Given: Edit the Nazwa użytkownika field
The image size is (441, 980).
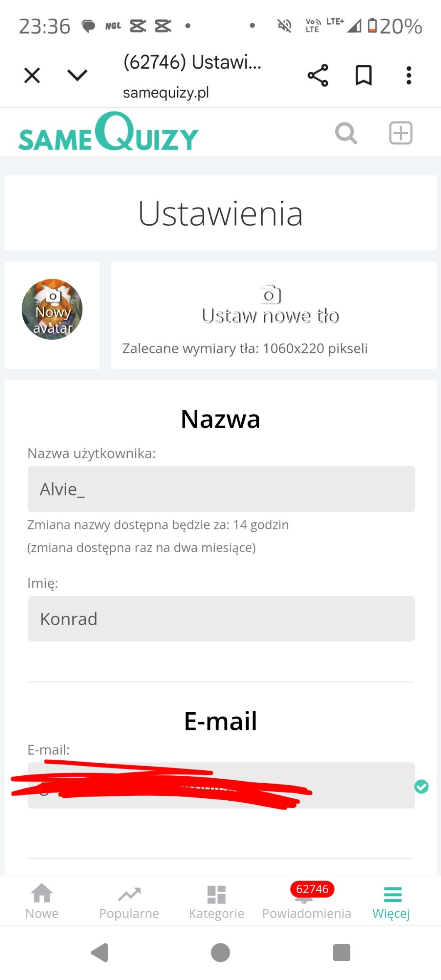Looking at the screenshot, I should [221, 489].
